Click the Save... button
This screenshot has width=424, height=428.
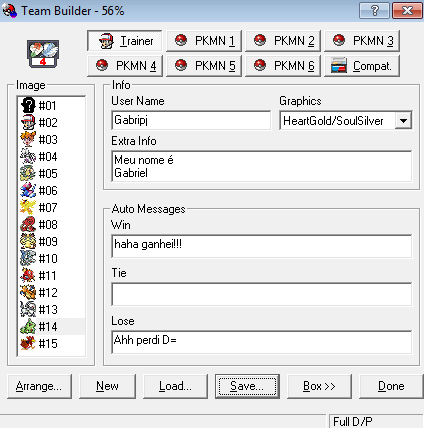tap(247, 386)
